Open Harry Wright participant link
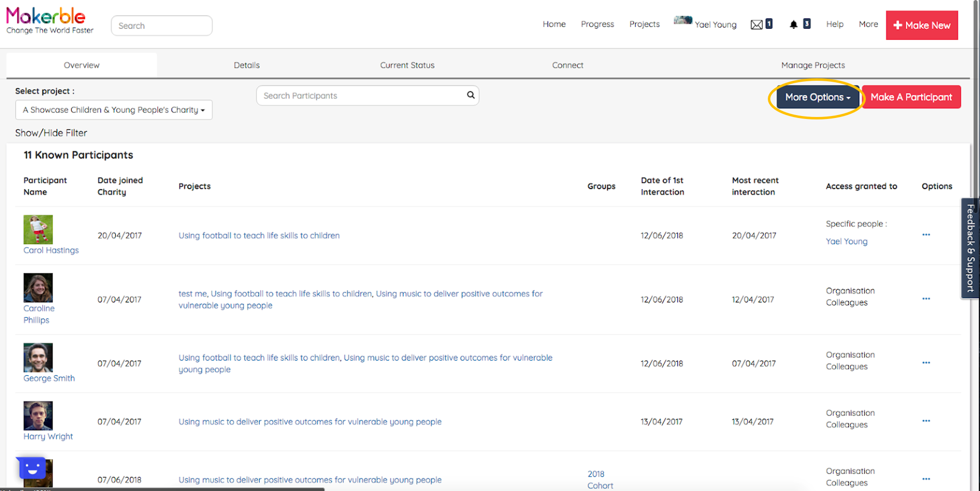 [x=48, y=437]
